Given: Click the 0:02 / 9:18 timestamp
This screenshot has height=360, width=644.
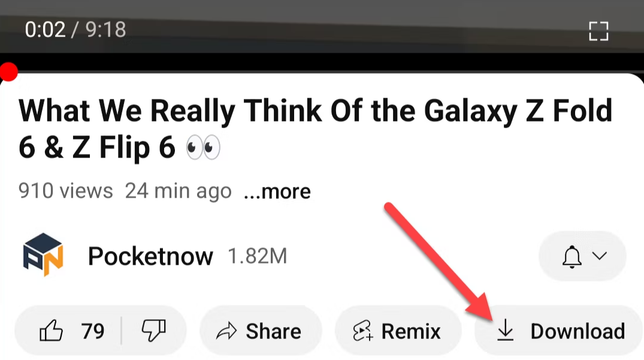Looking at the screenshot, I should pos(75,29).
